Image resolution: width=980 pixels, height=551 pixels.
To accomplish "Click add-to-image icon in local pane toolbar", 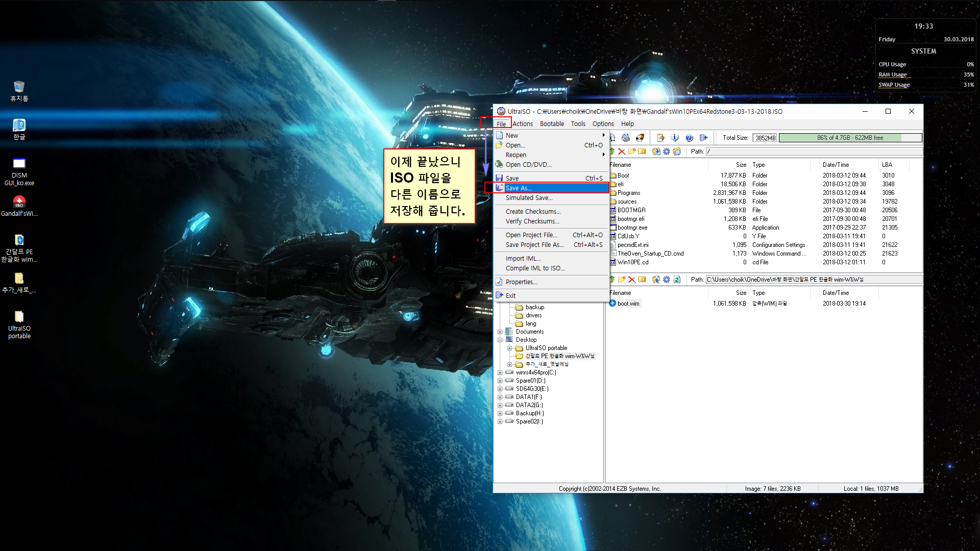I will 656,280.
